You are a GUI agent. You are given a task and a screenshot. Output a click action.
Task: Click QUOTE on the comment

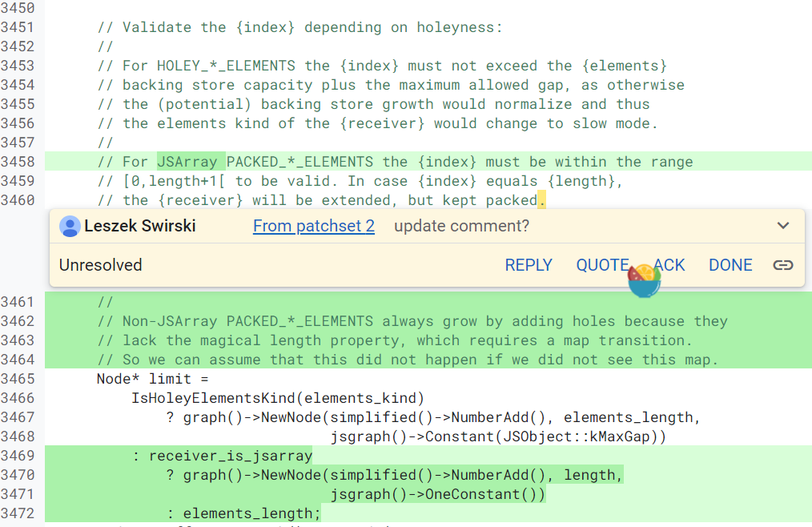tap(603, 265)
